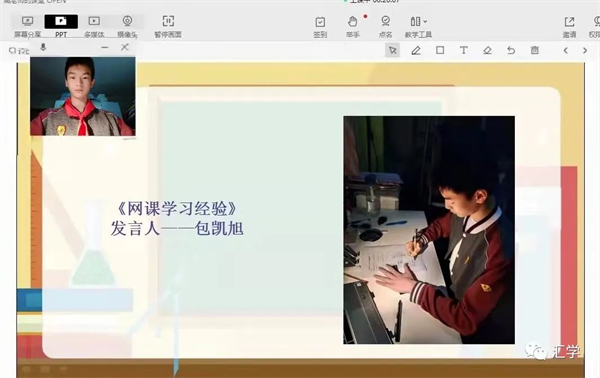Click the slide title 《网课学习经验》
Image resolution: width=600 pixels, height=378 pixels.
177,209
